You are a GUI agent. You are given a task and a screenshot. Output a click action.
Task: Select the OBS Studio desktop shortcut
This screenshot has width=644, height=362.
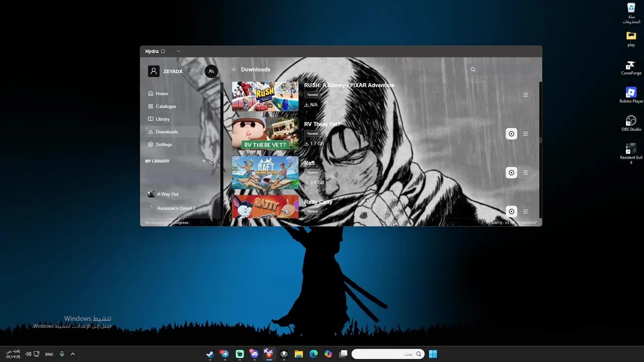tap(631, 124)
